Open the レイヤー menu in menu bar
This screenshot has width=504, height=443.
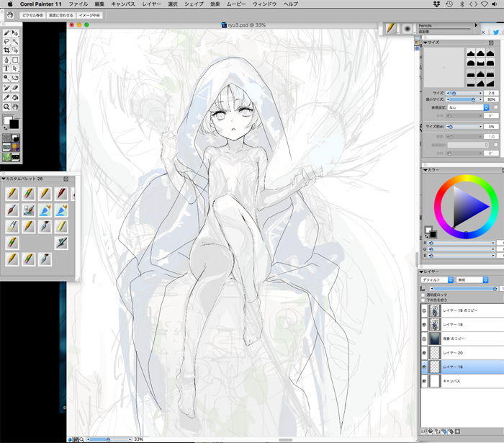coord(152,4)
